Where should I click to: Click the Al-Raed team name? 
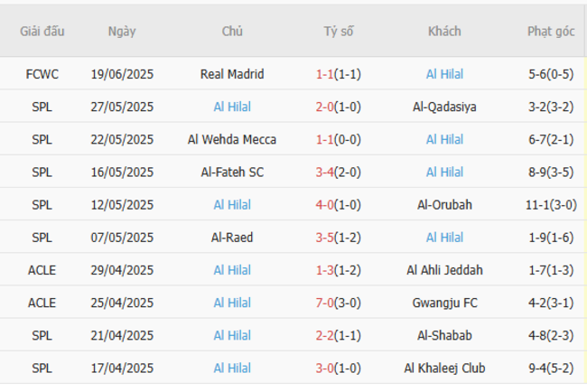[232, 238]
